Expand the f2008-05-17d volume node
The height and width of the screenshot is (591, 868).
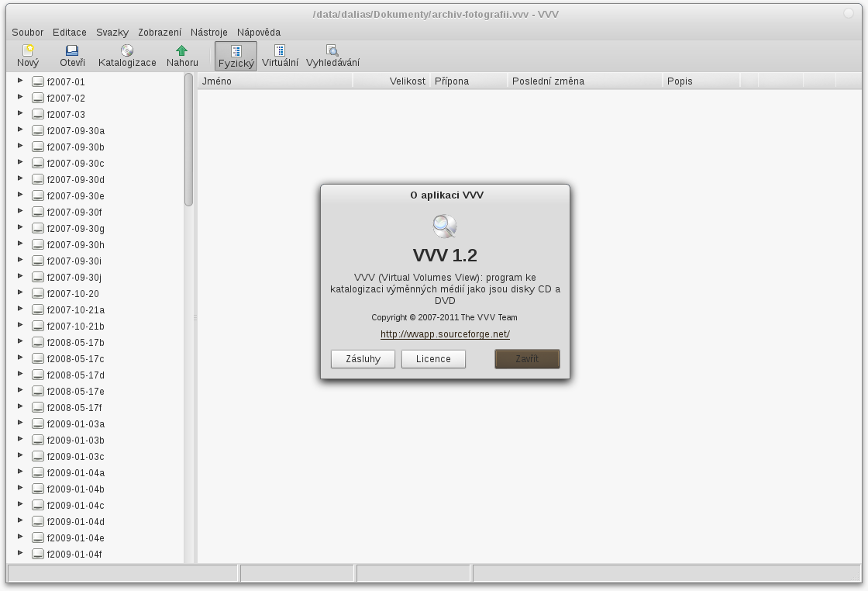coord(20,374)
